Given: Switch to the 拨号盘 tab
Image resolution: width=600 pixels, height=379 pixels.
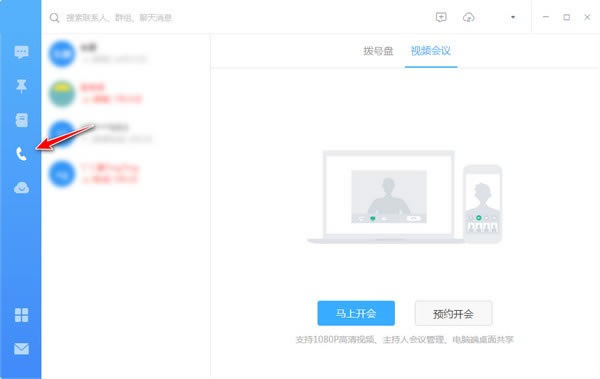Looking at the screenshot, I should (378, 51).
